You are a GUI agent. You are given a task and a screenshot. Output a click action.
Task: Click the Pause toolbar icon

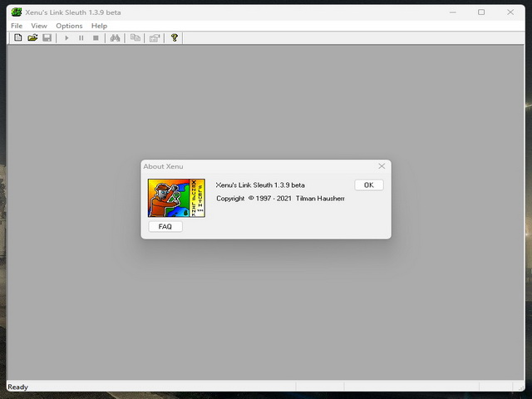(x=81, y=38)
